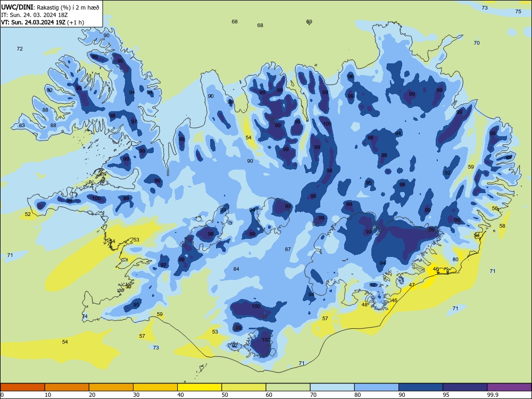Screen dimensions: 532x399
Task: Click the map humidity value 69
Action: (309, 22)
